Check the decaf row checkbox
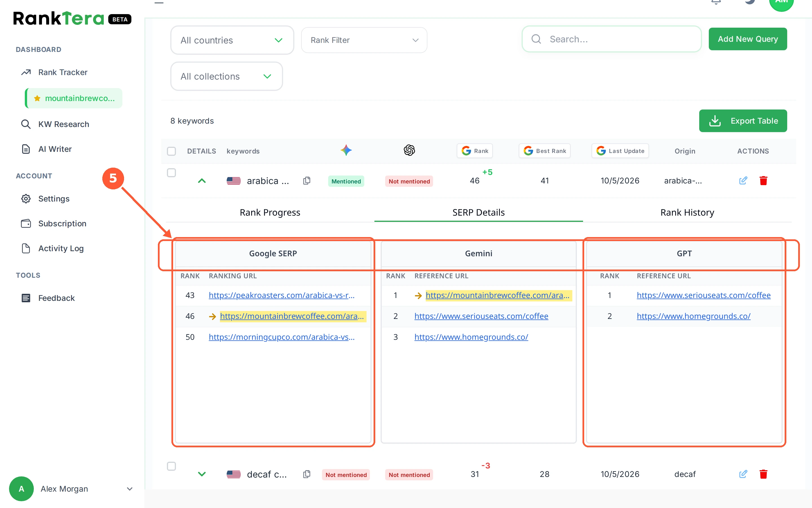Screen dimensions: 812x508 coord(171,466)
